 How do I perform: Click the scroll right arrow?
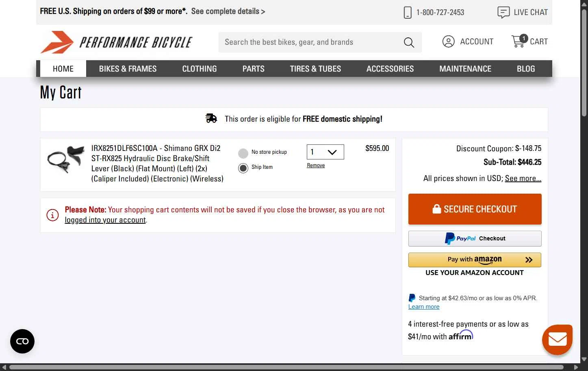[x=576, y=367]
